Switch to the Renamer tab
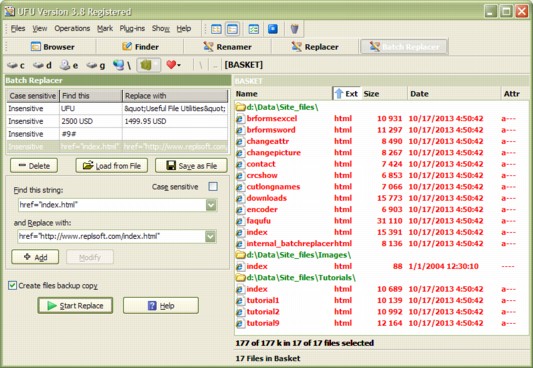 227,47
